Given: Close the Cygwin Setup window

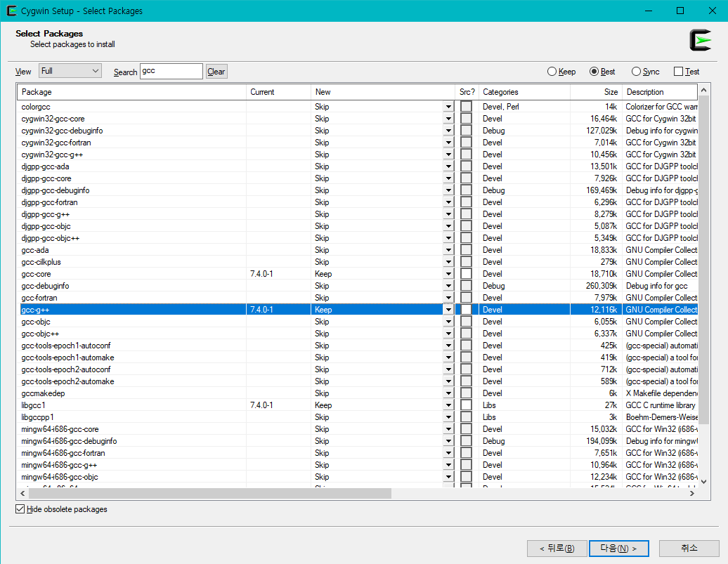Looking at the screenshot, I should (713, 11).
